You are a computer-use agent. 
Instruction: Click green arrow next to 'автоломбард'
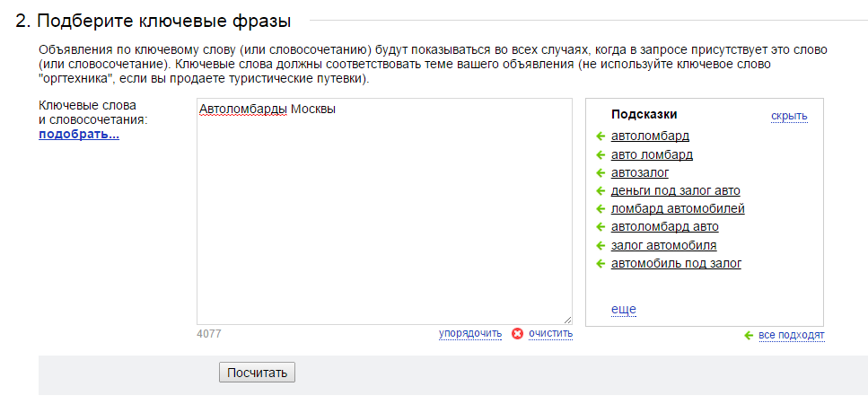point(601,136)
